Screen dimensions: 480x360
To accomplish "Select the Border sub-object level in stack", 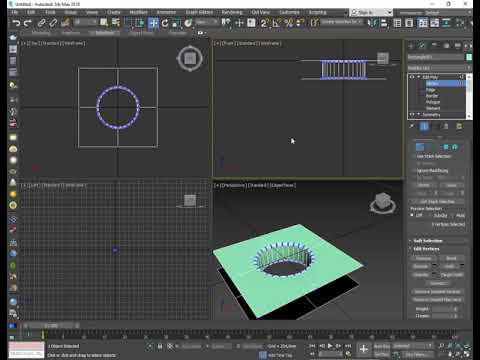I will [432, 96].
